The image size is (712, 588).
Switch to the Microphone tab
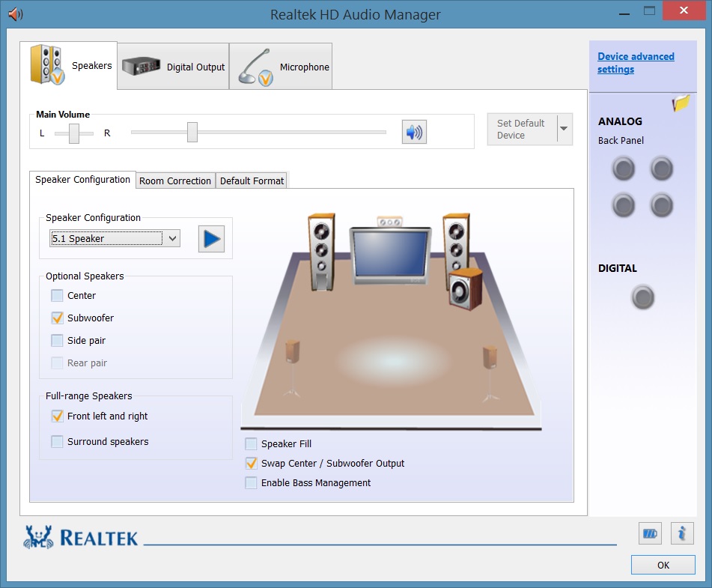click(281, 67)
